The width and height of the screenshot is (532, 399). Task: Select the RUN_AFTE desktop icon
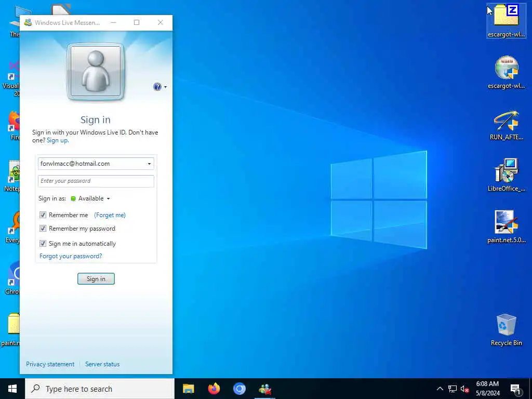point(506,126)
